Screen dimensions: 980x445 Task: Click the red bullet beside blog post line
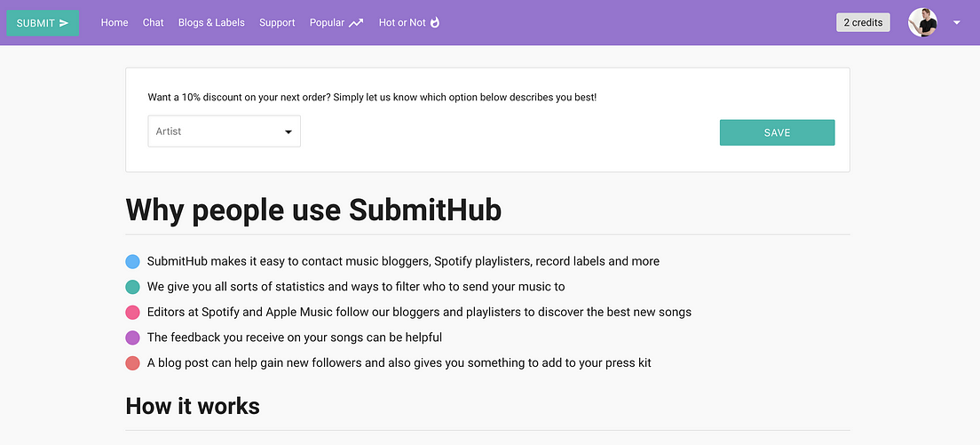click(x=132, y=363)
